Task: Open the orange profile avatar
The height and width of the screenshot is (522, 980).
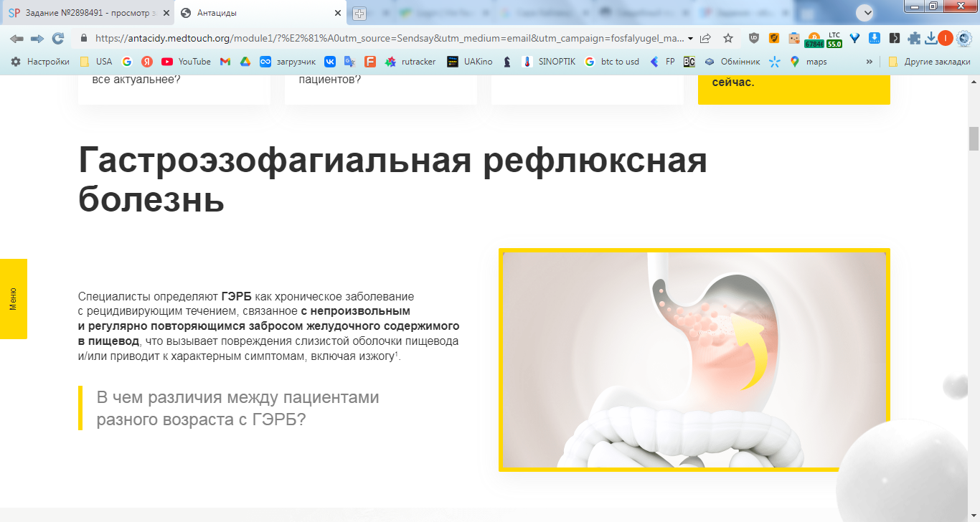Action: coord(946,39)
